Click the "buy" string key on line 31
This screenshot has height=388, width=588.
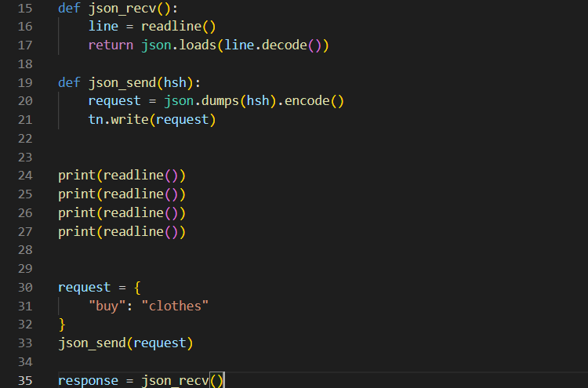point(107,306)
